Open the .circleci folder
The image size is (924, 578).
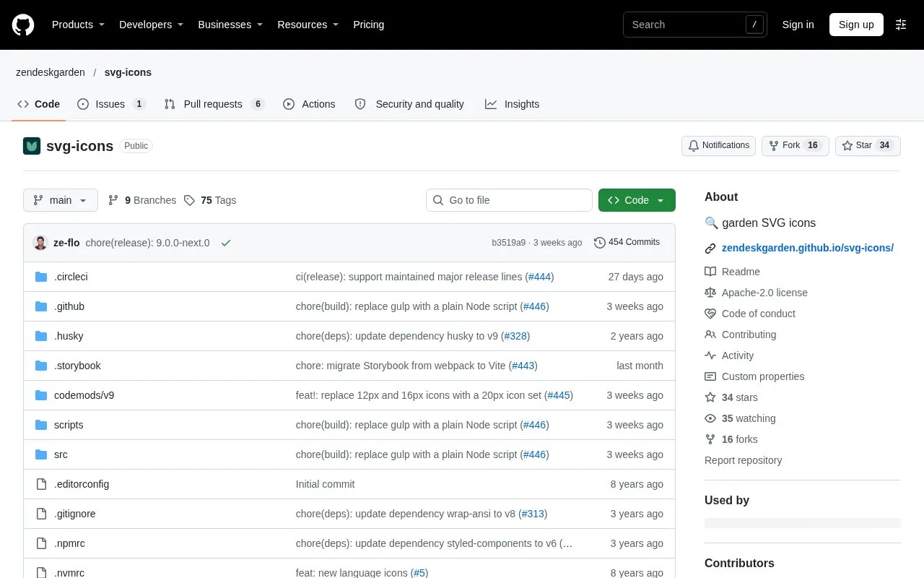pos(71,277)
